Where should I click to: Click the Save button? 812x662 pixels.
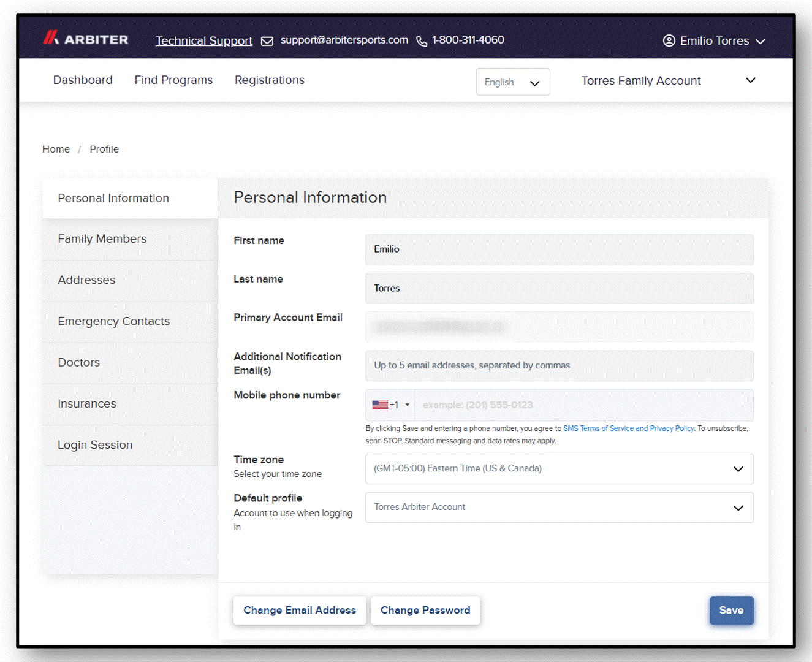coord(731,611)
